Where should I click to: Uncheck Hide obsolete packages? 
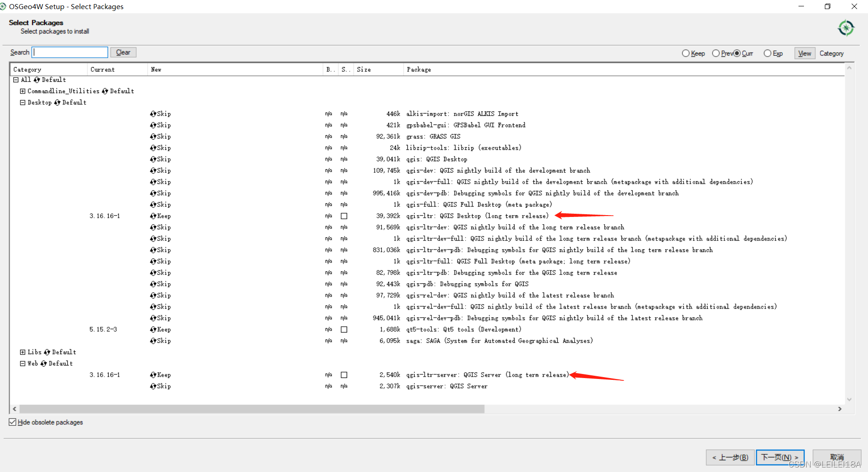[x=12, y=422]
